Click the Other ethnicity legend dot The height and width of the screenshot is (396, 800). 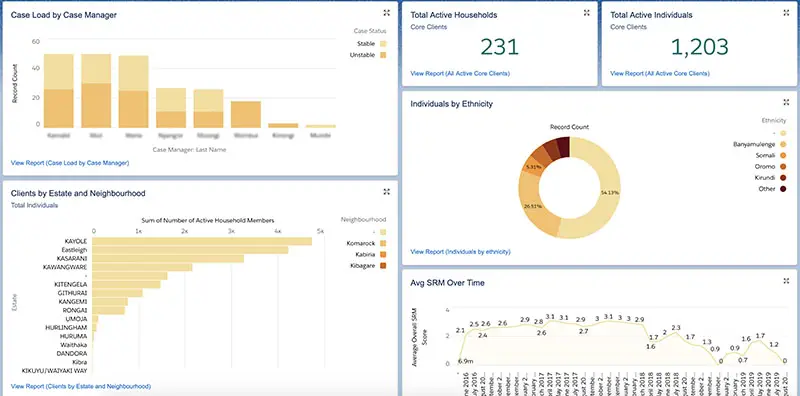(783, 189)
